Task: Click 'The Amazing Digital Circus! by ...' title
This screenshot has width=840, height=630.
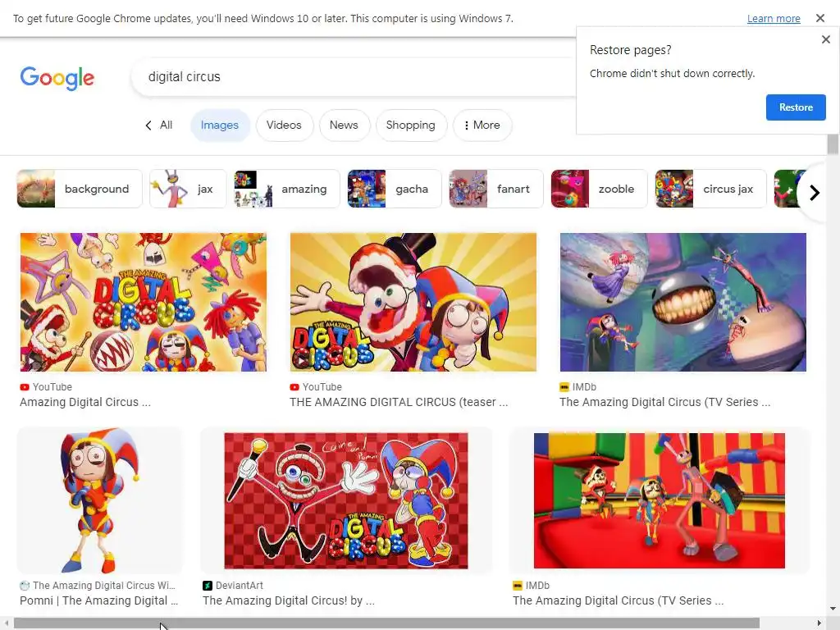Action: point(289,601)
